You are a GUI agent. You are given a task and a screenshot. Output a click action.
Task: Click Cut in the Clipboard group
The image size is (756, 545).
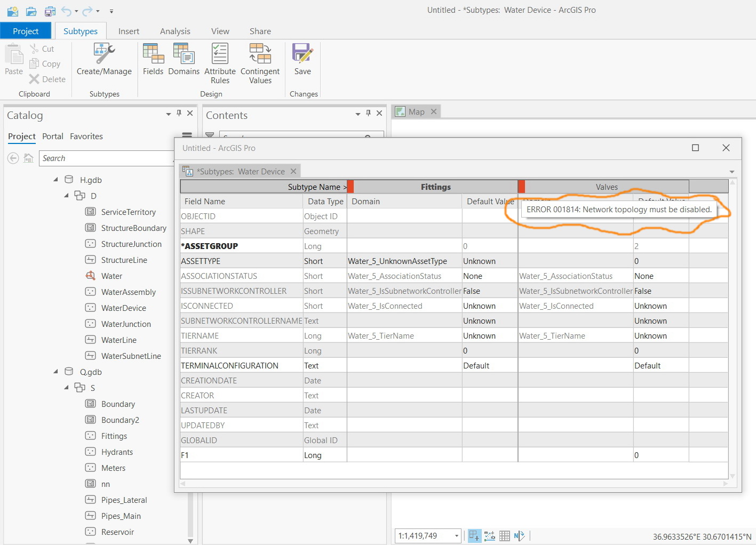click(x=42, y=49)
